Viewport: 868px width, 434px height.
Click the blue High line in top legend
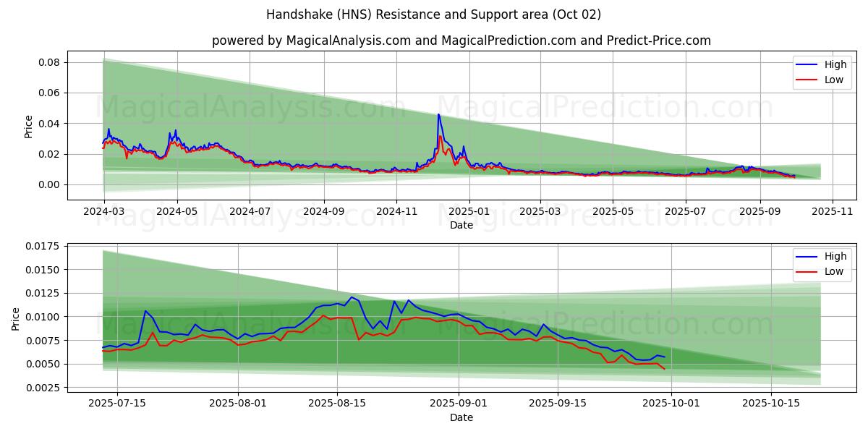click(807, 64)
